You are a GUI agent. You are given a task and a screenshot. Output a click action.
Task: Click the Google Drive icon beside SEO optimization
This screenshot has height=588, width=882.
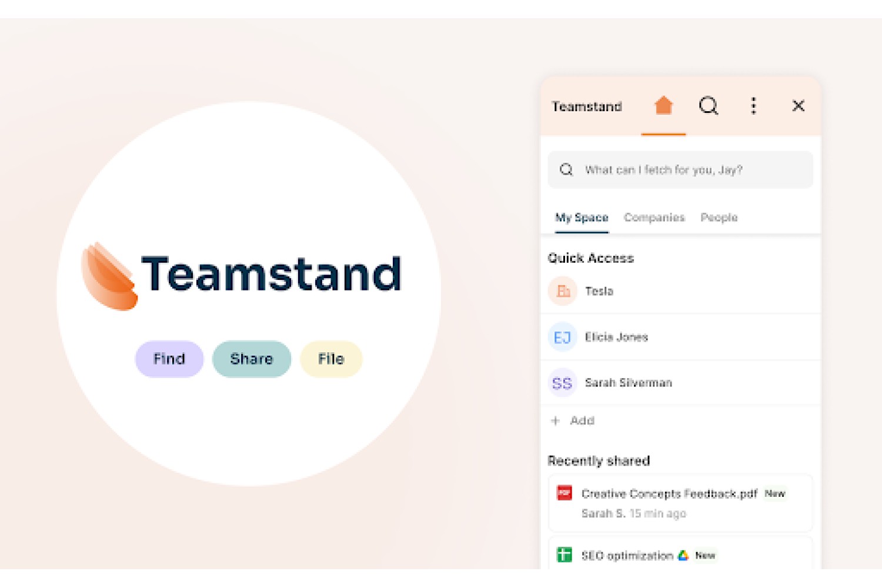(x=683, y=555)
